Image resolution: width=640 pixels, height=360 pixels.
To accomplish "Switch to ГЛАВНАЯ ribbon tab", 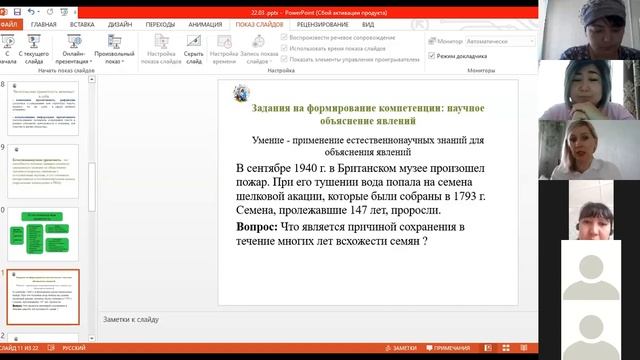I will coord(44,24).
